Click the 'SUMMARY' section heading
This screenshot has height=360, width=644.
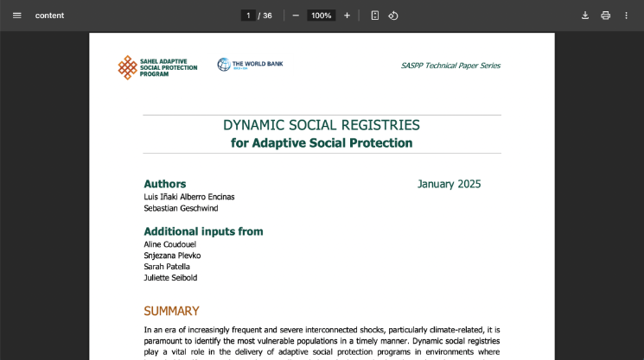(171, 311)
